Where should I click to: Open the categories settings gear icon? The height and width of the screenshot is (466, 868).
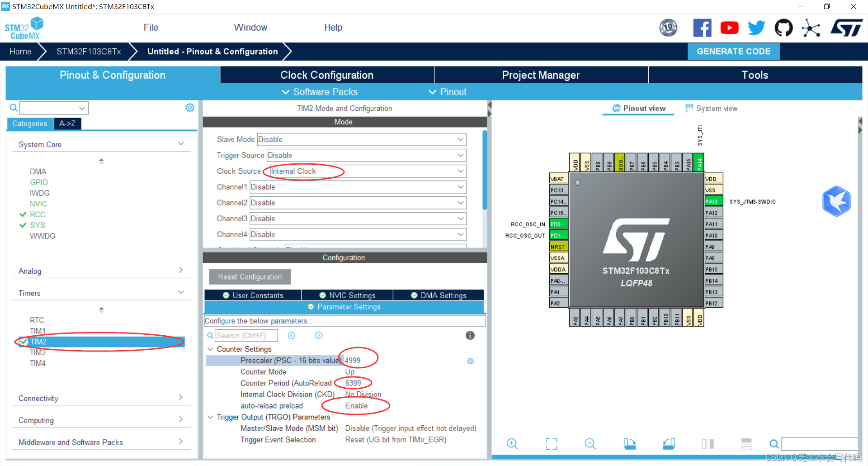coord(190,108)
